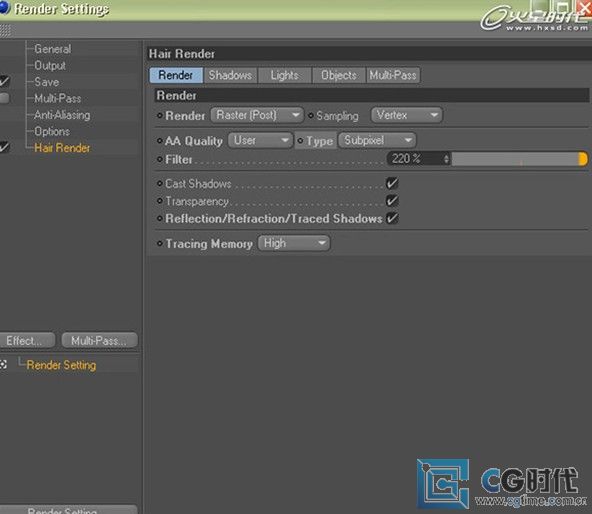Click the grip handle below title bar

point(6,30)
